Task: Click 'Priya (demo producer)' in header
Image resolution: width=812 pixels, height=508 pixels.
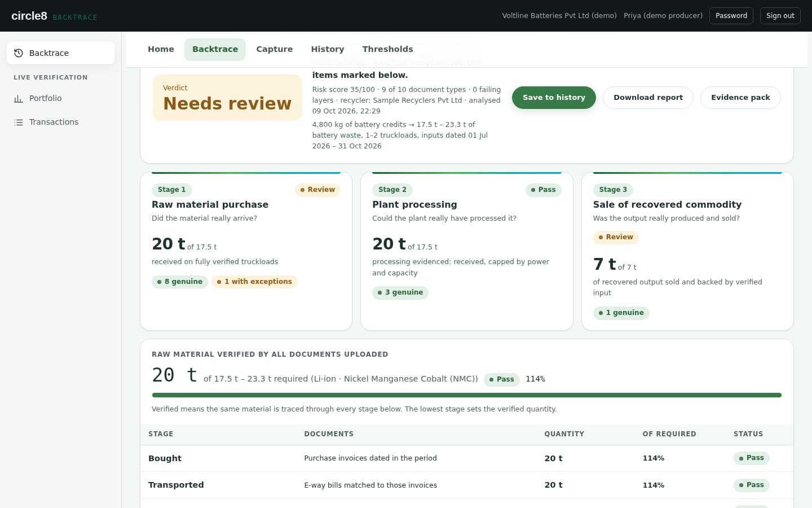Action: pos(663,16)
